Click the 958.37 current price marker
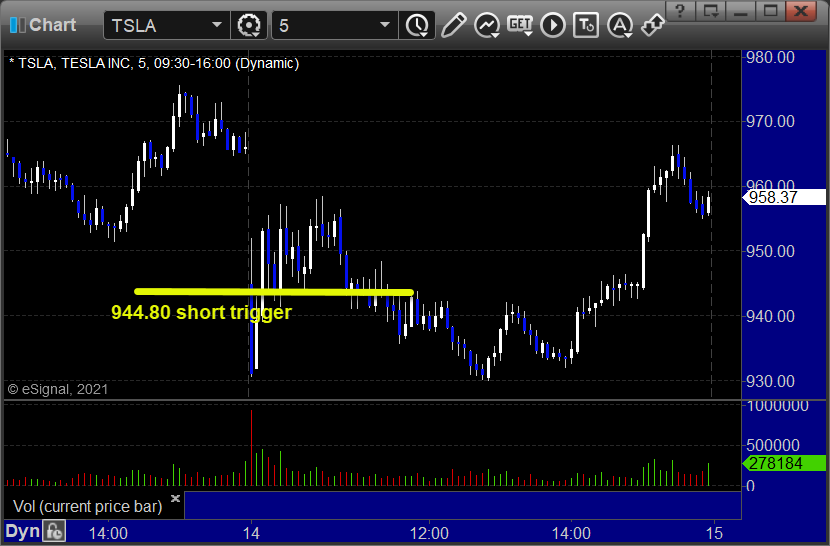The width and height of the screenshot is (830, 546). (784, 198)
